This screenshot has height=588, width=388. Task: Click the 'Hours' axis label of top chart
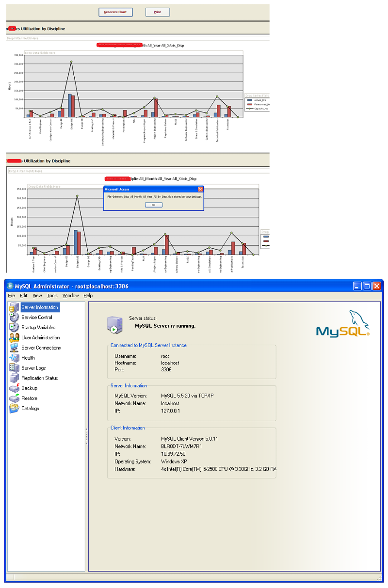coord(10,86)
